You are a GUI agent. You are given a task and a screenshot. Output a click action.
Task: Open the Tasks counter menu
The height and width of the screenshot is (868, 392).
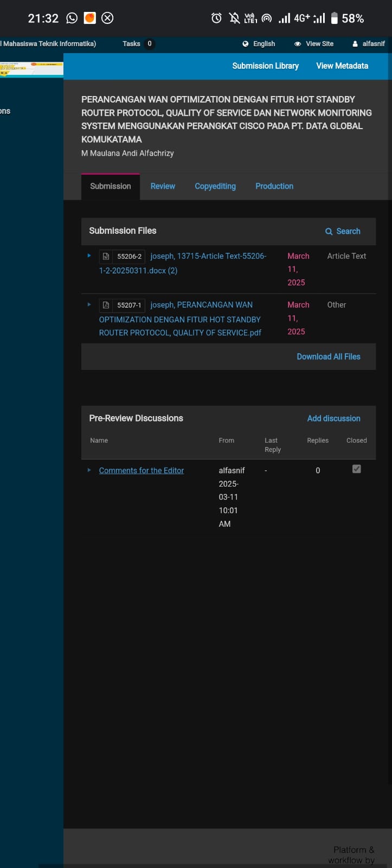click(x=138, y=44)
